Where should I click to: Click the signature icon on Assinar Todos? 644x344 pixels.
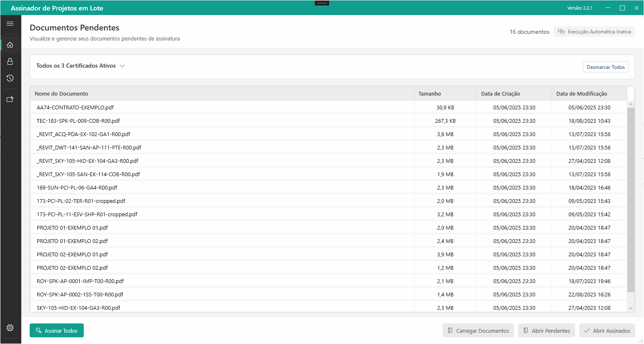pos(38,330)
